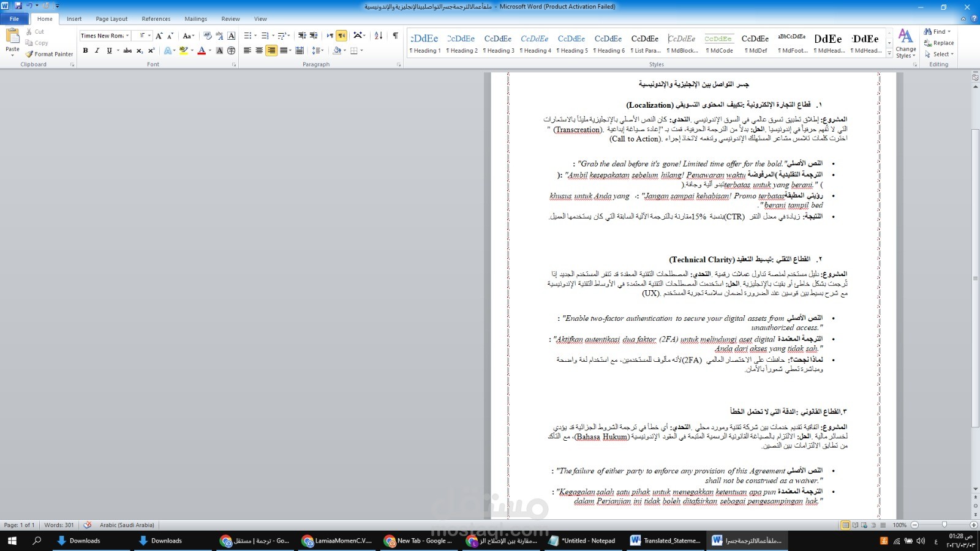The width and height of the screenshot is (980, 551).
Task: Apply strikethrough to text
Action: [127, 51]
